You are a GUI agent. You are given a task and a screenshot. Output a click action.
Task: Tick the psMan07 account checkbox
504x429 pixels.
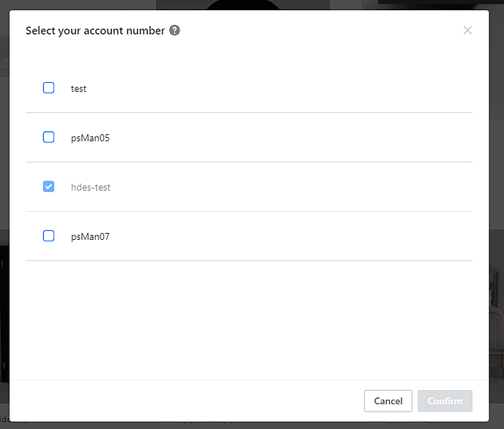[x=48, y=236]
